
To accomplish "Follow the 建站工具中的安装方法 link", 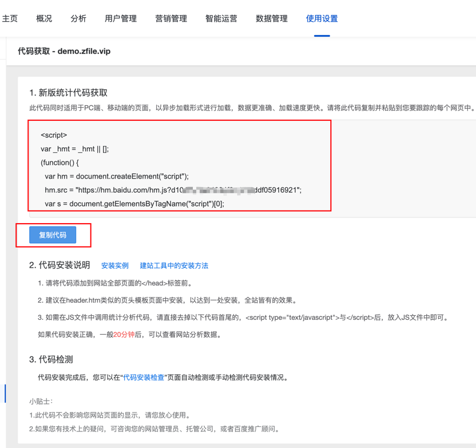I will point(174,265).
